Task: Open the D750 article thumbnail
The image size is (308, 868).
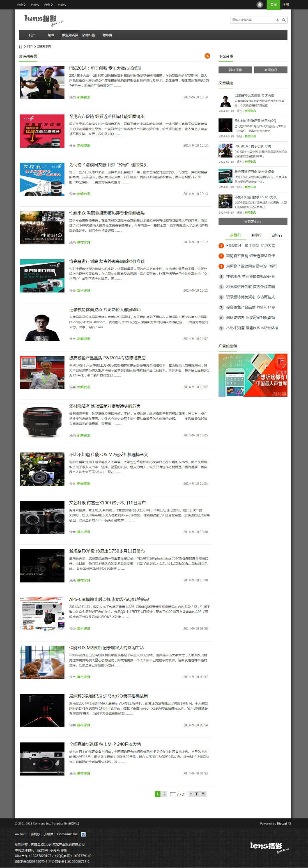Action: click(x=42, y=566)
